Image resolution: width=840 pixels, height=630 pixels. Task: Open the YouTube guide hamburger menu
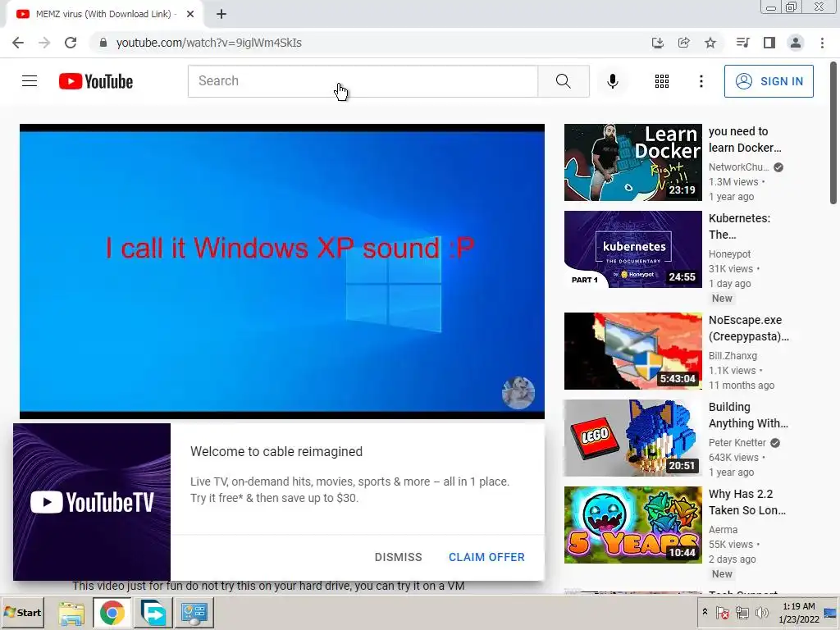click(x=30, y=81)
